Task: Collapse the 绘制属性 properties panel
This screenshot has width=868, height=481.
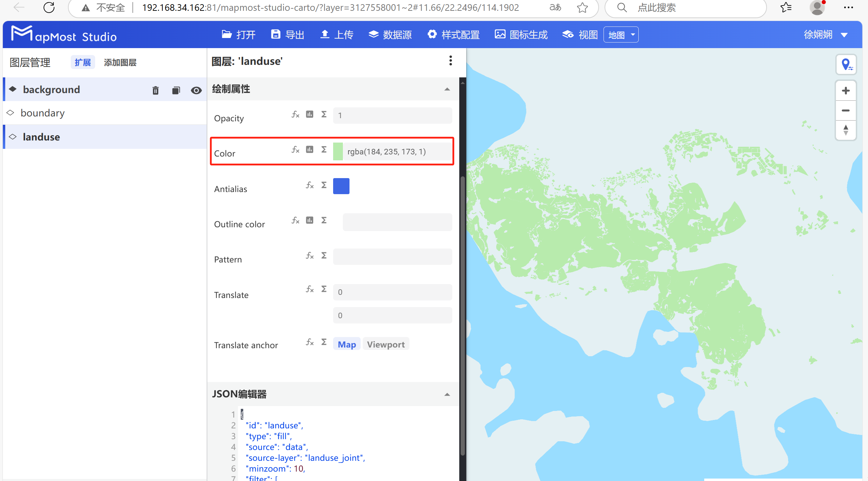Action: click(x=447, y=90)
